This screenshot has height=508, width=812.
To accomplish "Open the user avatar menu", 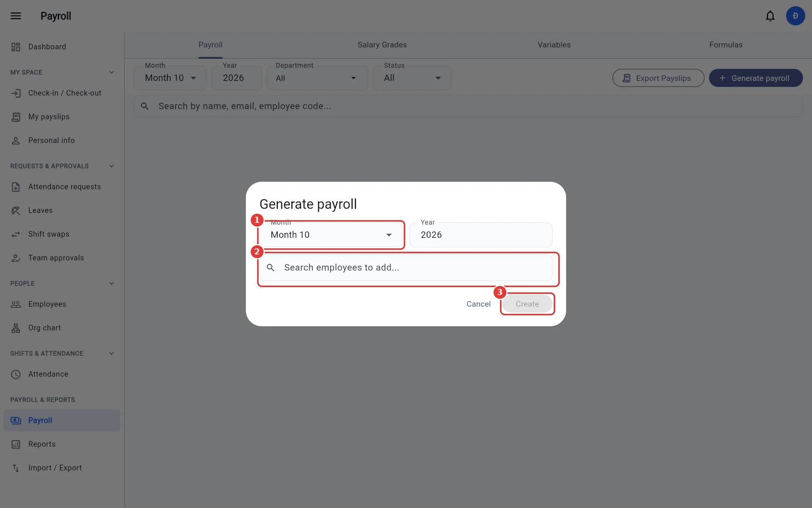I will click(x=795, y=16).
